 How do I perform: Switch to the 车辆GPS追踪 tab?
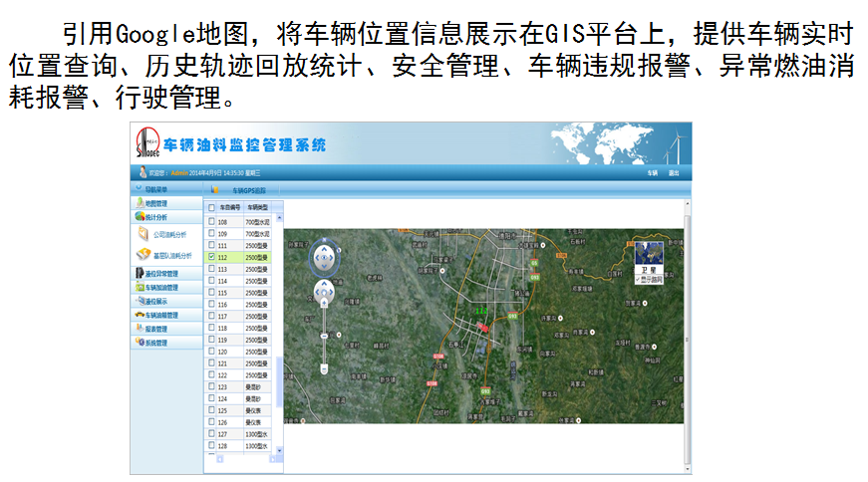(248, 189)
